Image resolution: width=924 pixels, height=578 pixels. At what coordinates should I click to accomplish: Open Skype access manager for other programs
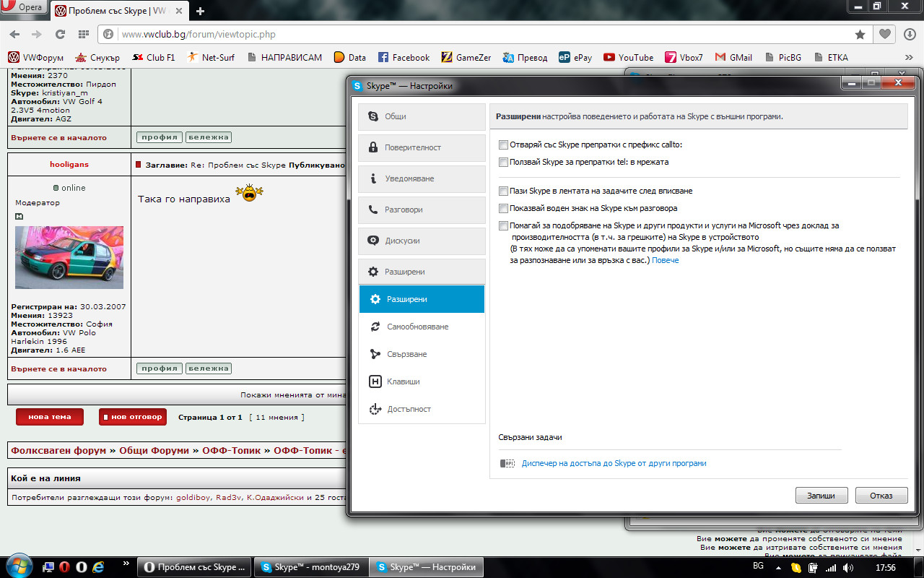pos(614,463)
